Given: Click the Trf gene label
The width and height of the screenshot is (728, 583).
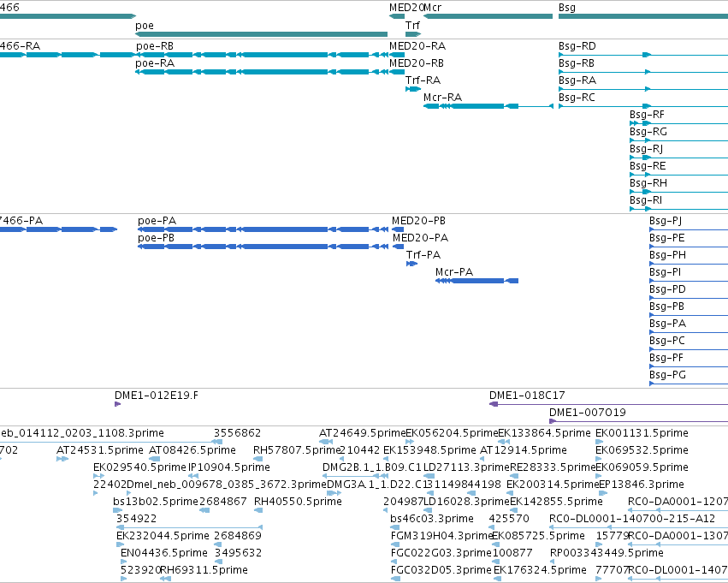Looking at the screenshot, I should coord(412,25).
